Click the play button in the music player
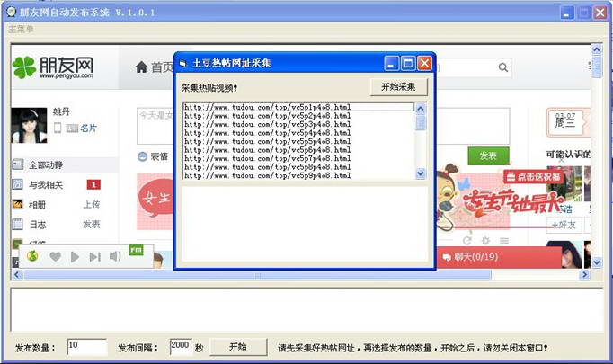Viewport: 613px width, 364px height. 75,257
